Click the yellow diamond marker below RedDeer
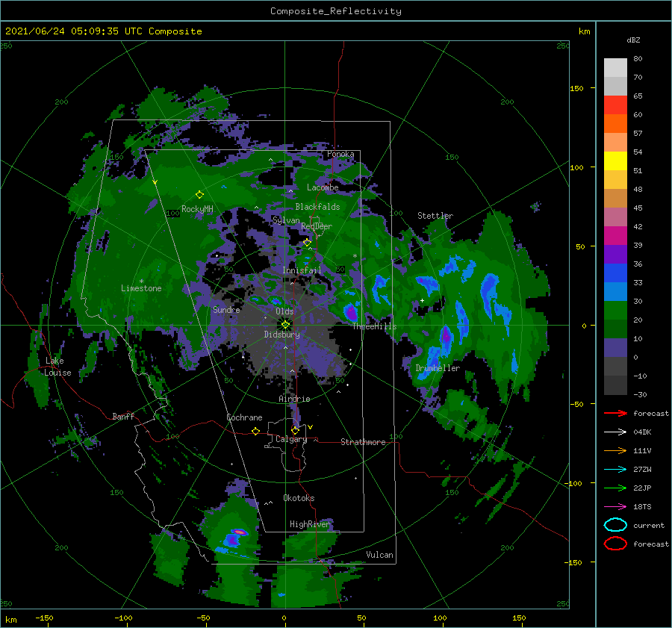 click(307, 243)
